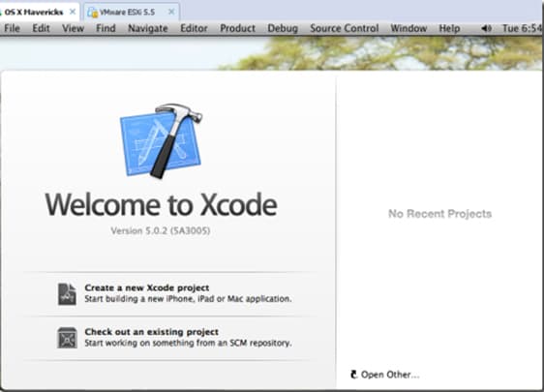The height and width of the screenshot is (392, 544).
Task: Open the Window menu
Action: coord(408,28)
